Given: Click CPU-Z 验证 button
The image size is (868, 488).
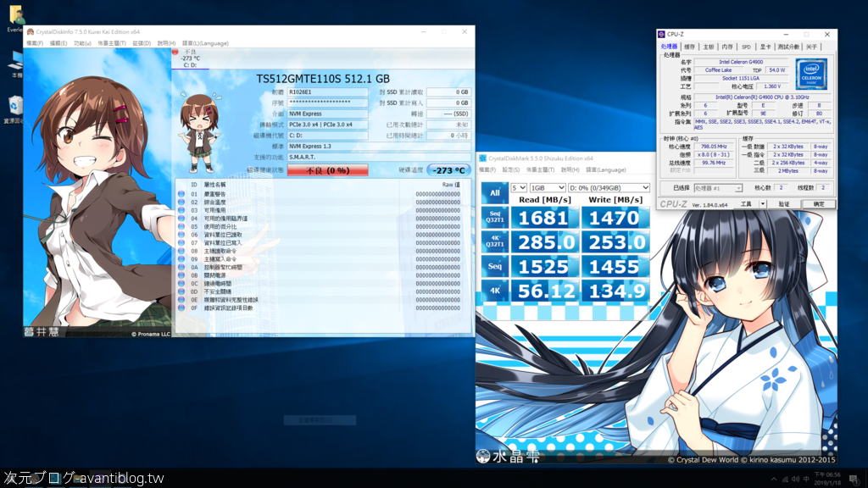Looking at the screenshot, I should pos(784,204).
